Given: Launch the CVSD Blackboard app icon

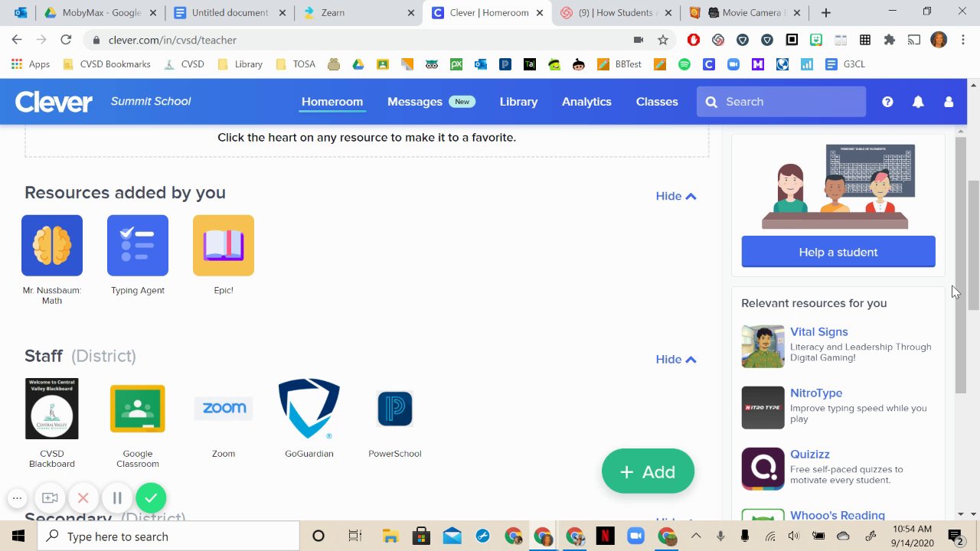Looking at the screenshot, I should (x=52, y=409).
